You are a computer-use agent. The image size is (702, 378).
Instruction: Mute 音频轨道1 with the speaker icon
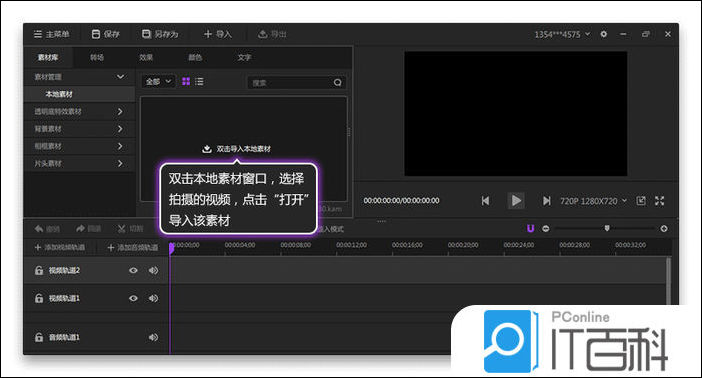tap(154, 337)
